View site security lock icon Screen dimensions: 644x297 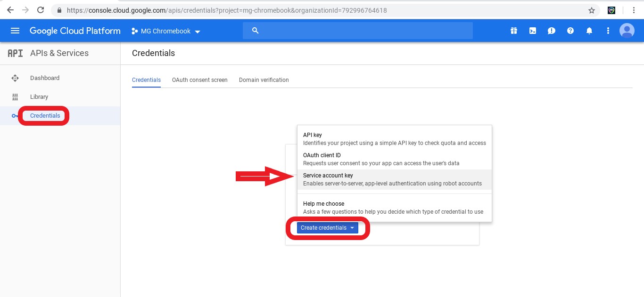(59, 10)
